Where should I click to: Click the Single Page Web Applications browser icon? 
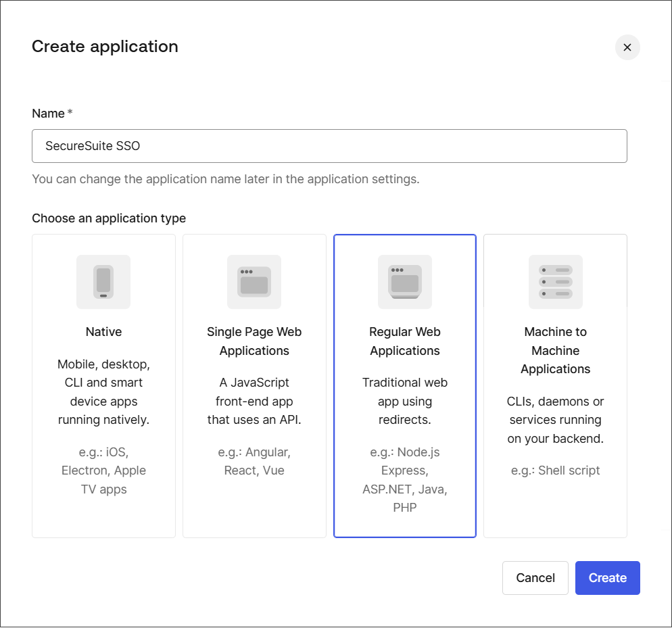(254, 282)
